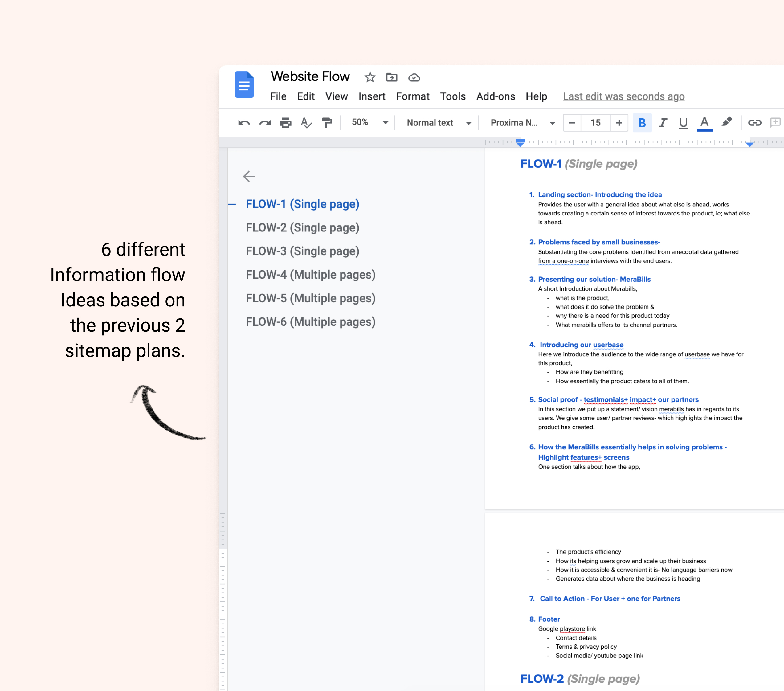Open the File menu
This screenshot has width=784, height=691.
click(278, 96)
